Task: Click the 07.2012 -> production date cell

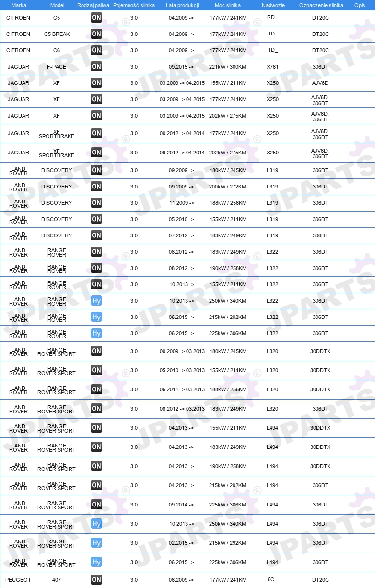Action: [x=181, y=235]
